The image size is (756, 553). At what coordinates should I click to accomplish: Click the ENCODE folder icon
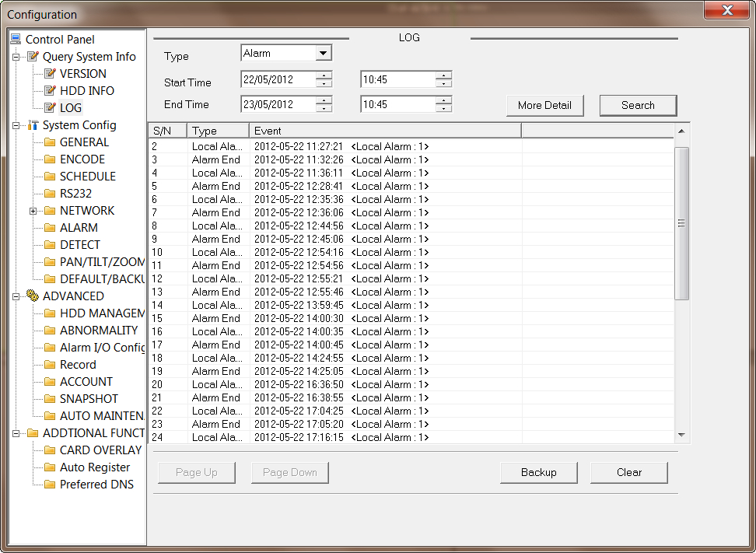point(50,159)
